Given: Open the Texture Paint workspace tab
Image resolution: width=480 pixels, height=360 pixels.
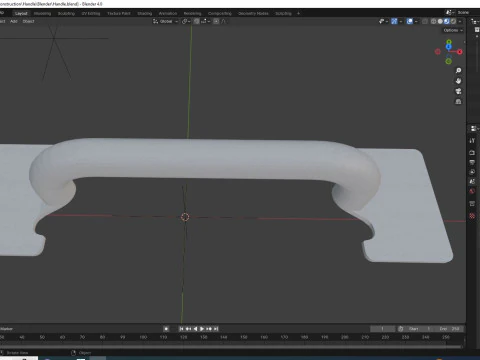Looking at the screenshot, I should click(119, 13).
